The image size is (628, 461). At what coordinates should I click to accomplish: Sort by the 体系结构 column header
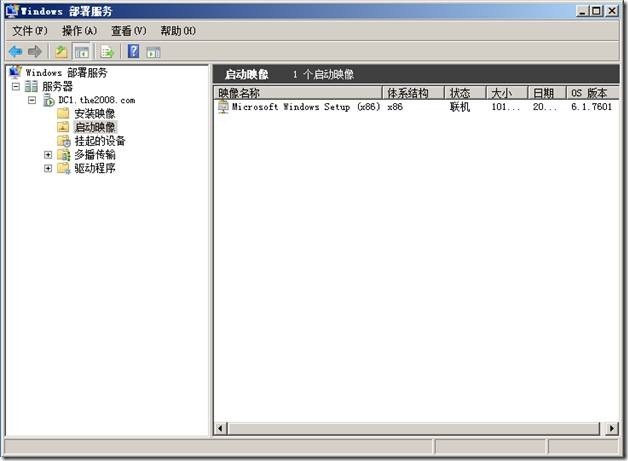coord(413,93)
